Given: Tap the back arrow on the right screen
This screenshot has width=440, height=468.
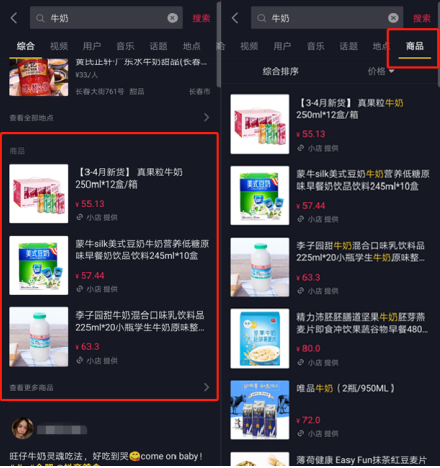Looking at the screenshot, I should tap(235, 18).
